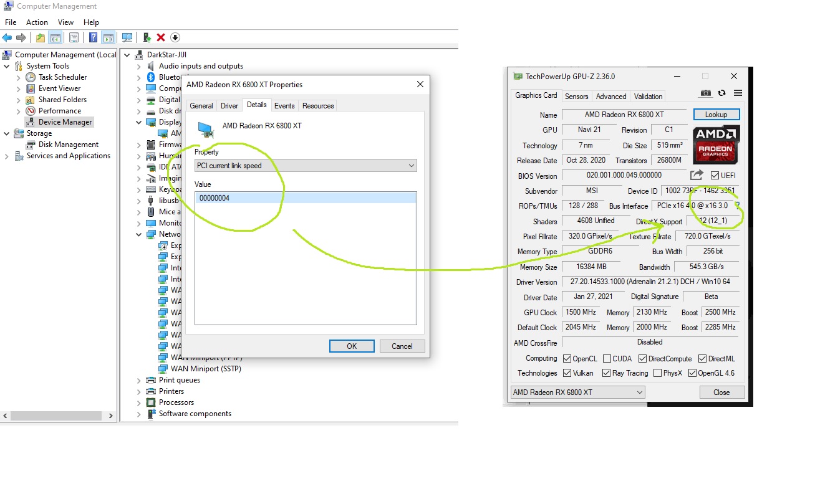Expand the Services and Applications node

(x=7, y=156)
